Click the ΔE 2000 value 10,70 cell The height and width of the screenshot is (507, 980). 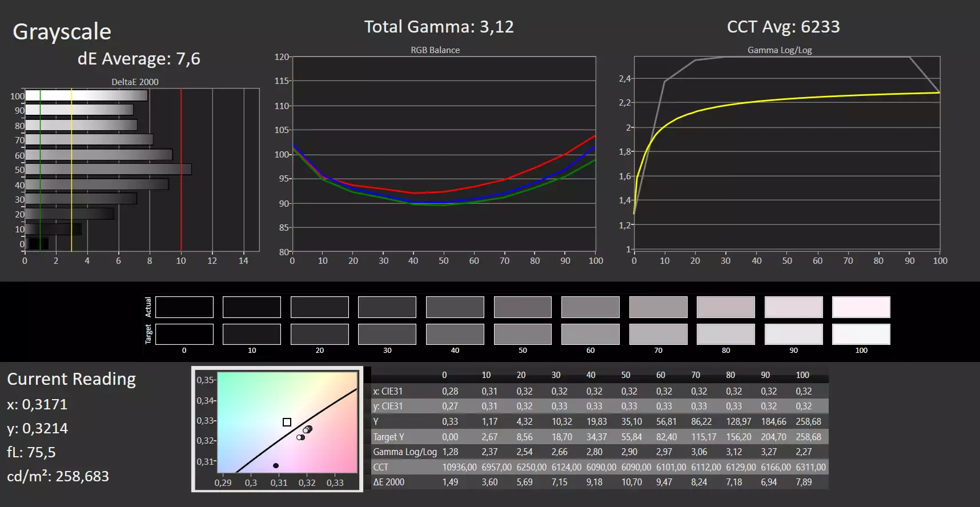tap(632, 482)
